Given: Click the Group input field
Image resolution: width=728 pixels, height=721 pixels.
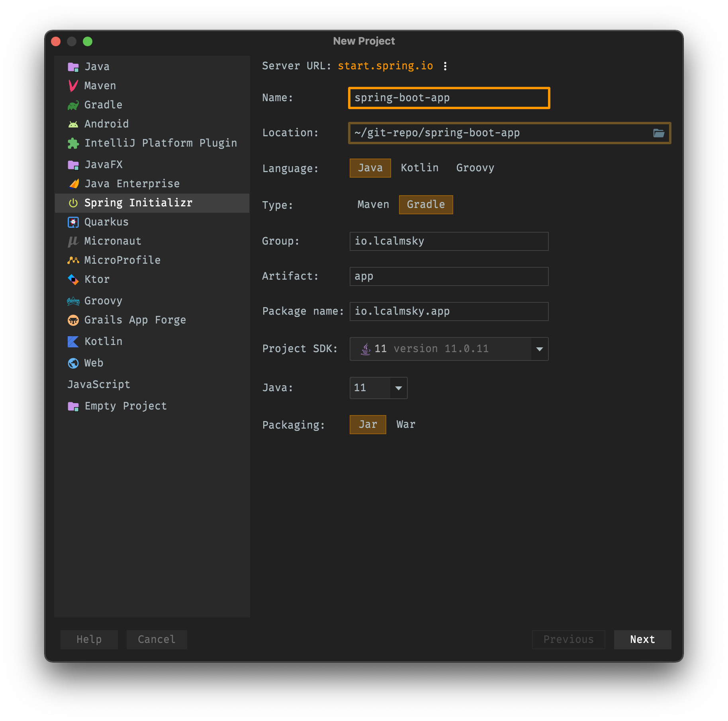Looking at the screenshot, I should (x=449, y=241).
